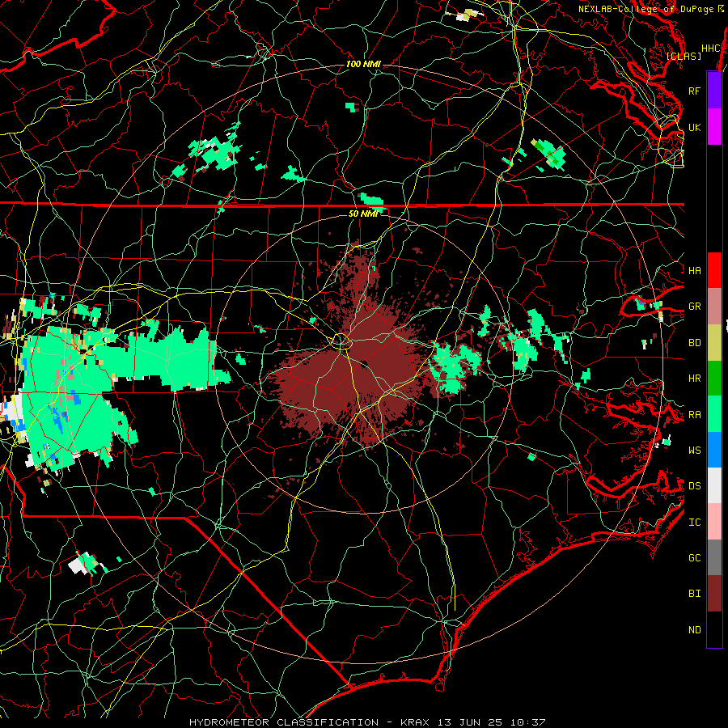Image resolution: width=728 pixels, height=728 pixels.
Task: Click the RF purple legend swatch
Action: pyautogui.click(x=714, y=91)
